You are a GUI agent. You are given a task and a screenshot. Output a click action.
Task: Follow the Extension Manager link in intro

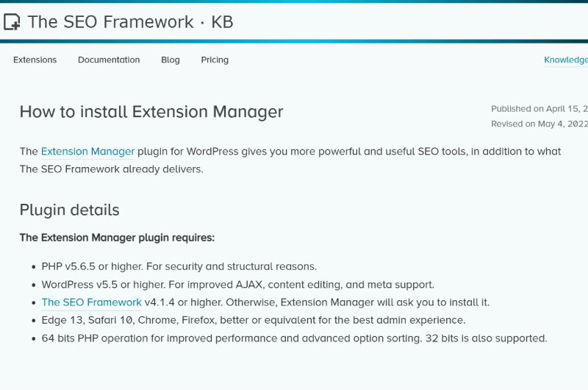(87, 152)
